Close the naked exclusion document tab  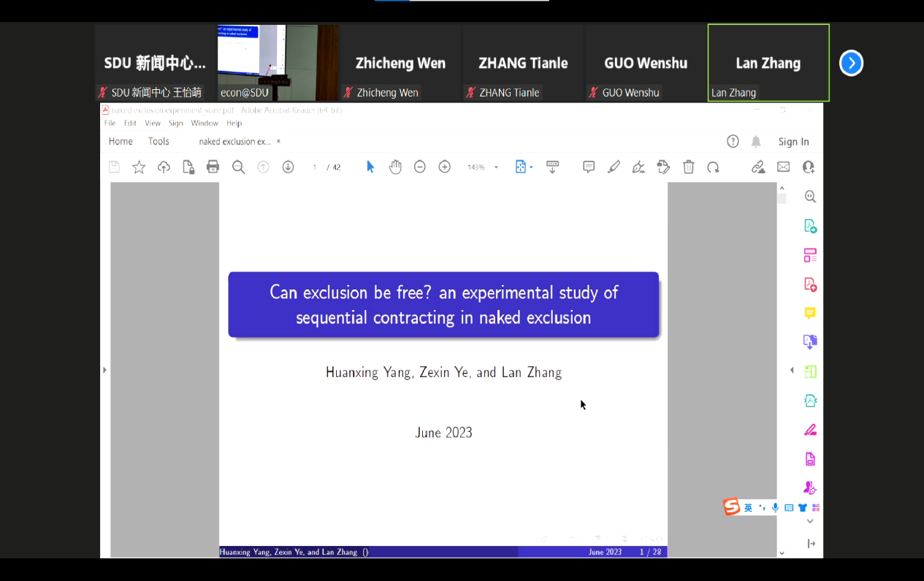(x=278, y=142)
